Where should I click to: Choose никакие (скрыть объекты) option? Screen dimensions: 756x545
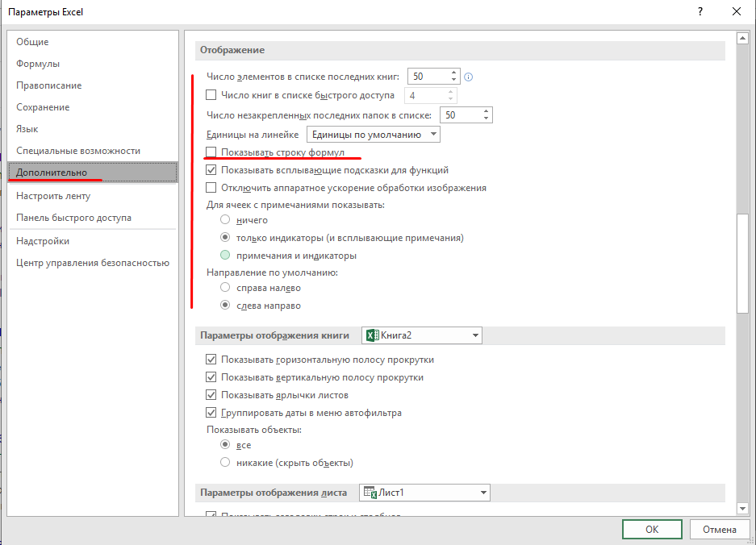(225, 463)
